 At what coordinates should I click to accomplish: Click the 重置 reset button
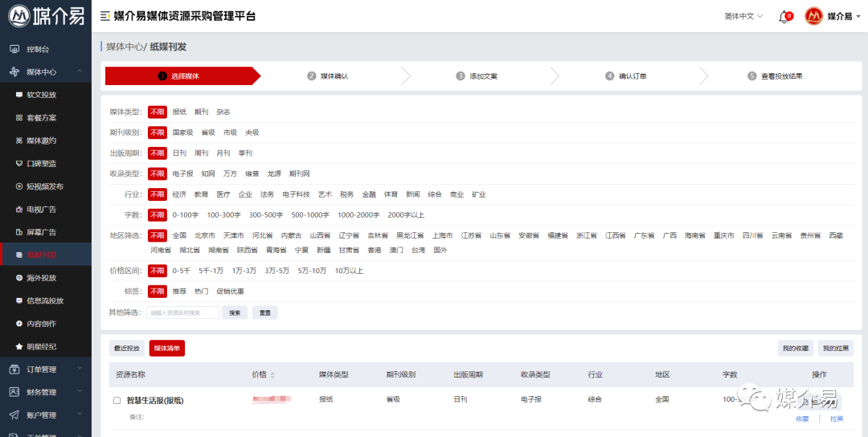click(x=264, y=312)
